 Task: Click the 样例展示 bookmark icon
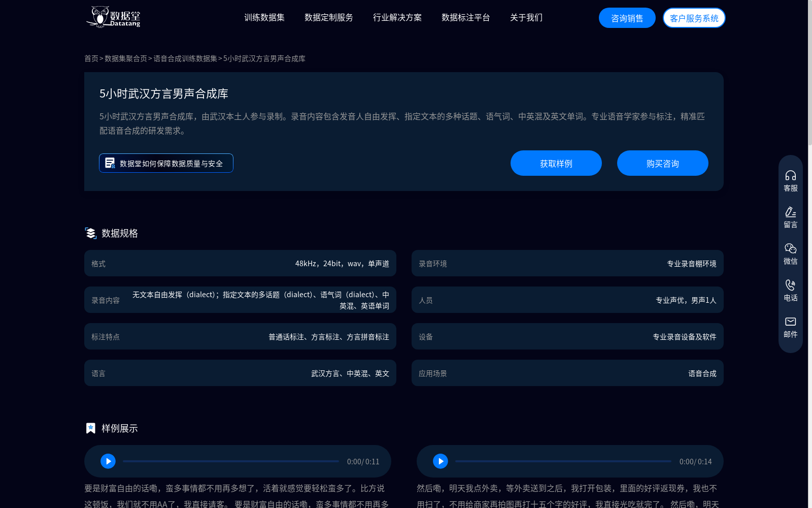click(90, 428)
